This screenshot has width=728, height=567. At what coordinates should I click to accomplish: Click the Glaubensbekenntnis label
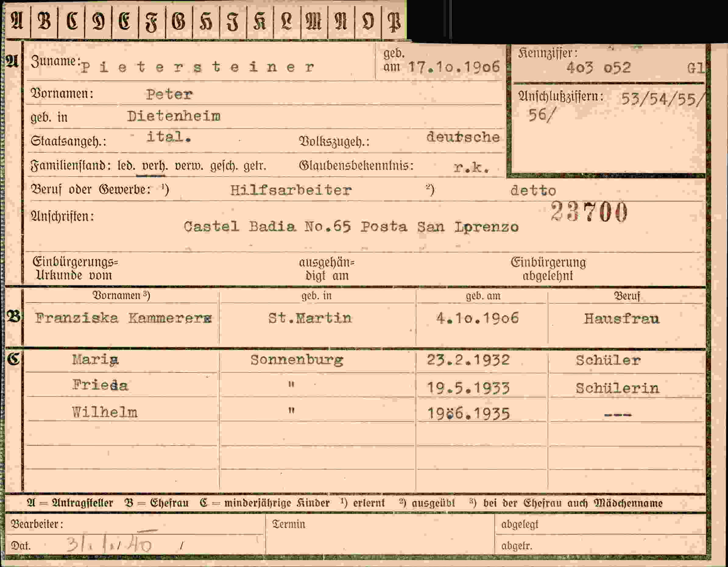coord(356,166)
